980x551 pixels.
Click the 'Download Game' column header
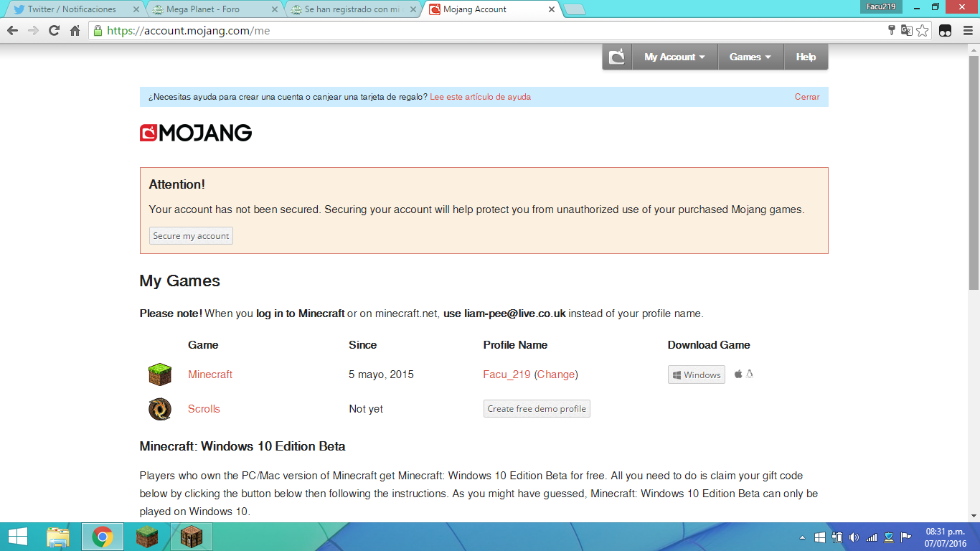pos(709,345)
